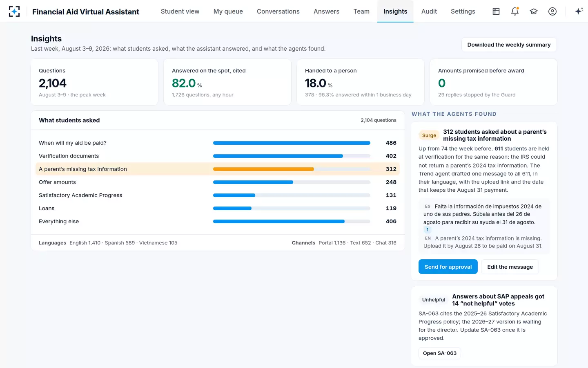Click the count 406 for Everything else

[391, 221]
